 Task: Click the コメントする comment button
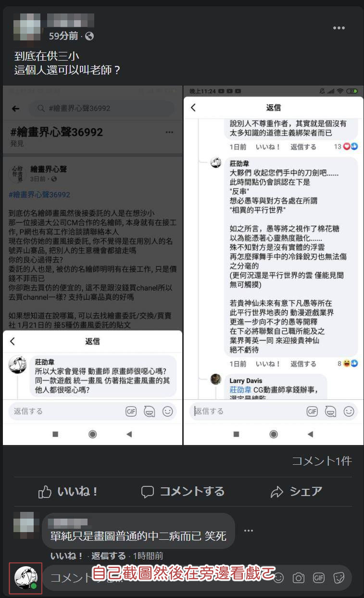pyautogui.click(x=183, y=491)
